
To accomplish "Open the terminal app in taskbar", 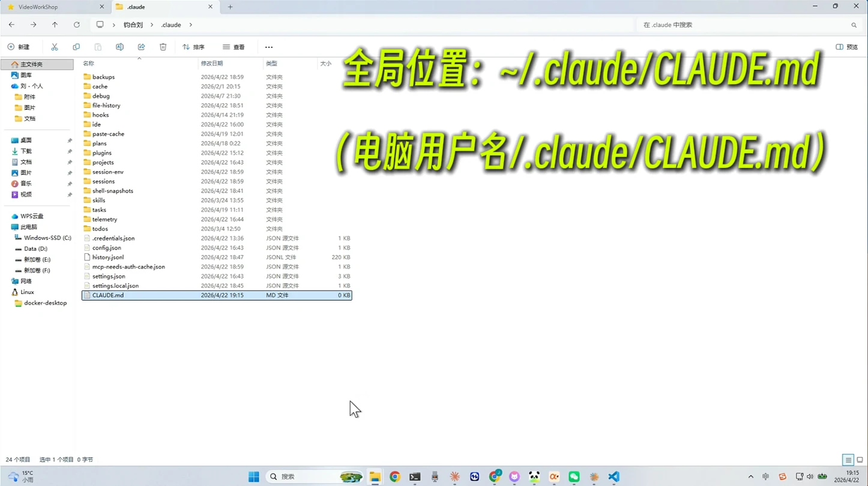I will [x=415, y=476].
